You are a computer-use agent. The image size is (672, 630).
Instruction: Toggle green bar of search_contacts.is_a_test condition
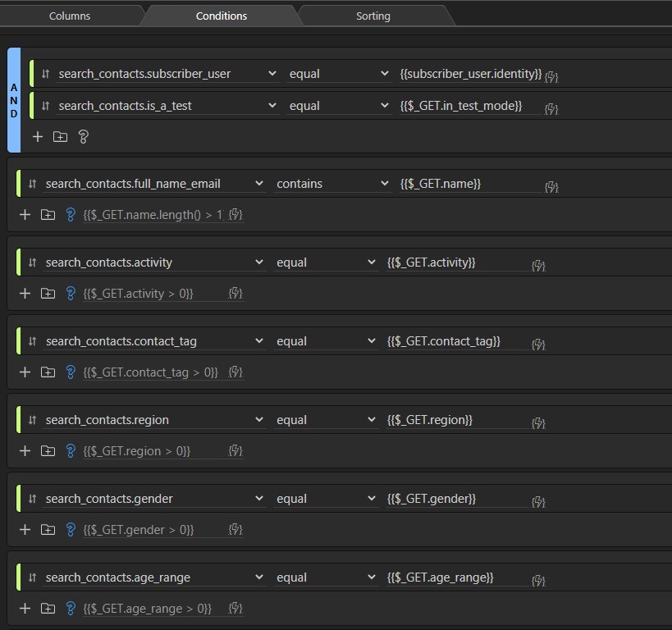coord(30,106)
